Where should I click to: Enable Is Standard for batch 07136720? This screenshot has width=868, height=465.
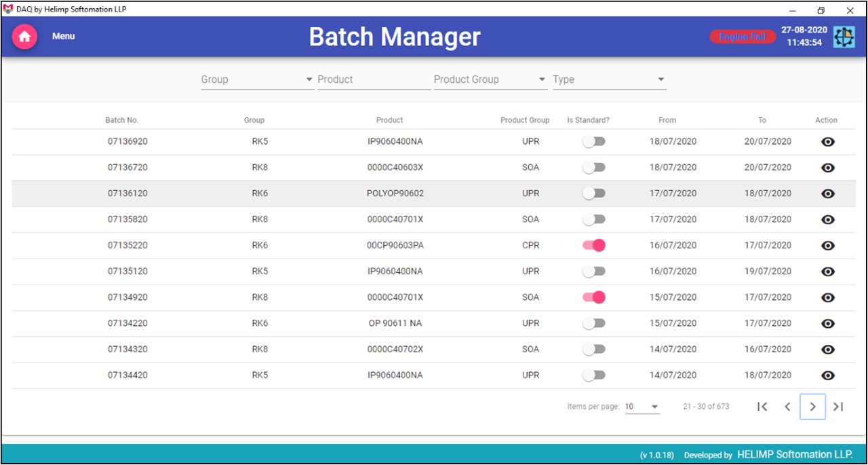click(x=593, y=168)
